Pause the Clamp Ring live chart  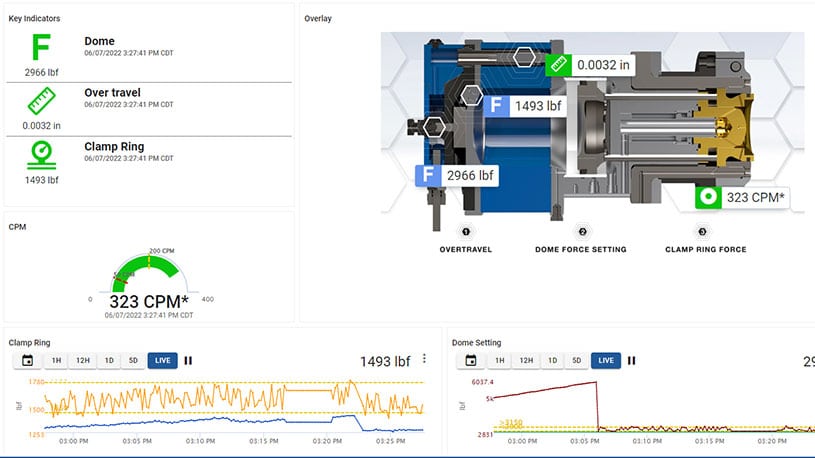click(187, 360)
